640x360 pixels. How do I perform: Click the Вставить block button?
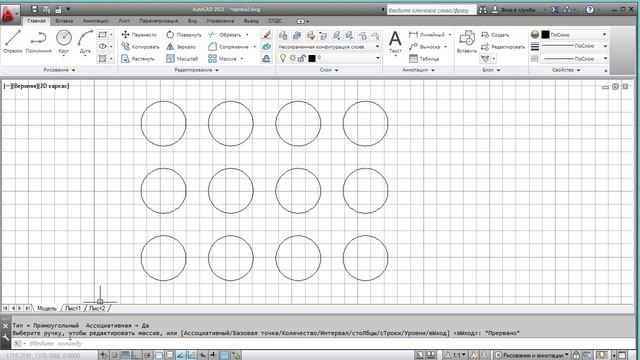coord(467,42)
